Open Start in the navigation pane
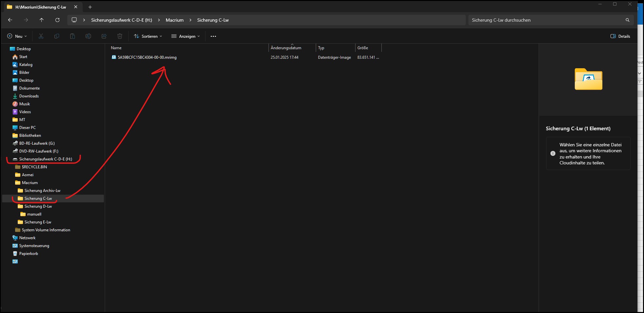The width and height of the screenshot is (644, 313). click(23, 57)
